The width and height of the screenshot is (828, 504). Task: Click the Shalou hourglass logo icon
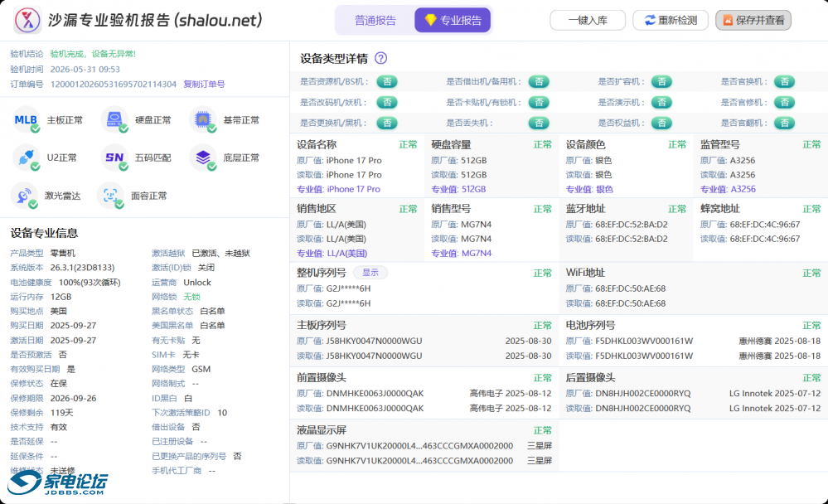coord(27,21)
